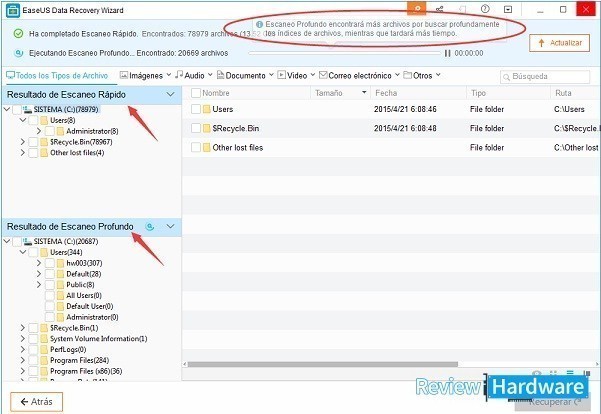Screen dimensions: 601x414
Task: Click folder icon of Default(28)
Action: click(60, 274)
